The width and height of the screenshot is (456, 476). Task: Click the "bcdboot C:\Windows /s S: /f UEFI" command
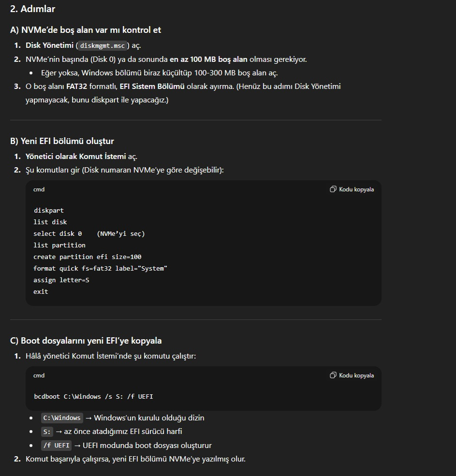pos(93,396)
